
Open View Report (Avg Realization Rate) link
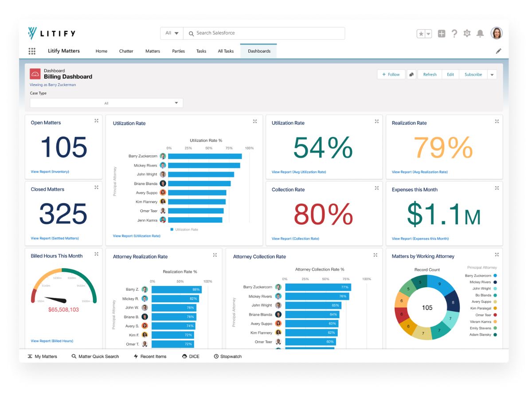(x=420, y=172)
